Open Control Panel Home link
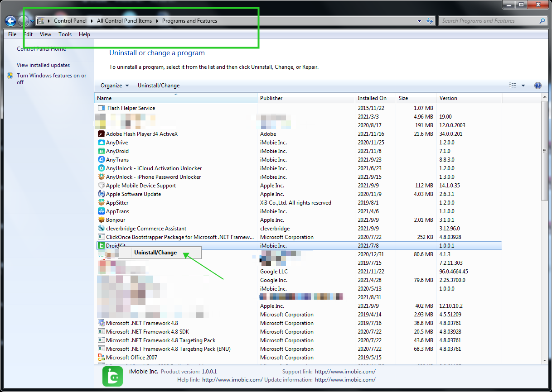 [41, 49]
